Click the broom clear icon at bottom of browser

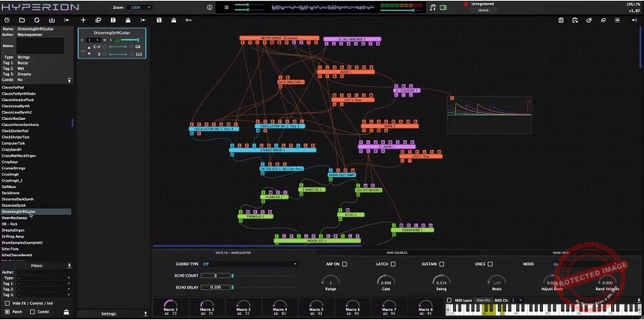pos(66,313)
